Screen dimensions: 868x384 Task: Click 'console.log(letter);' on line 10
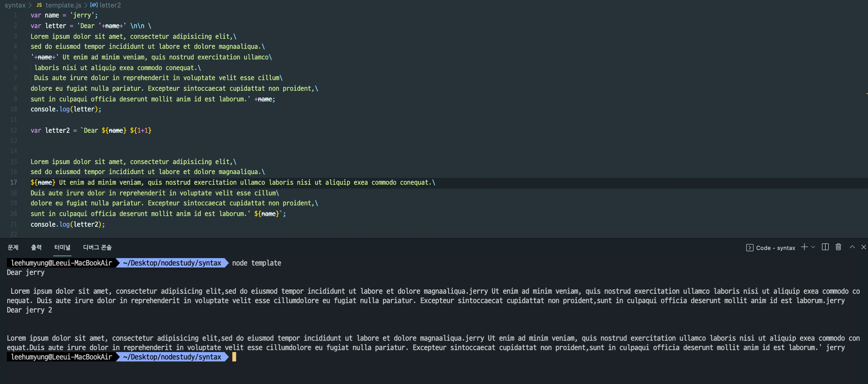66,110
